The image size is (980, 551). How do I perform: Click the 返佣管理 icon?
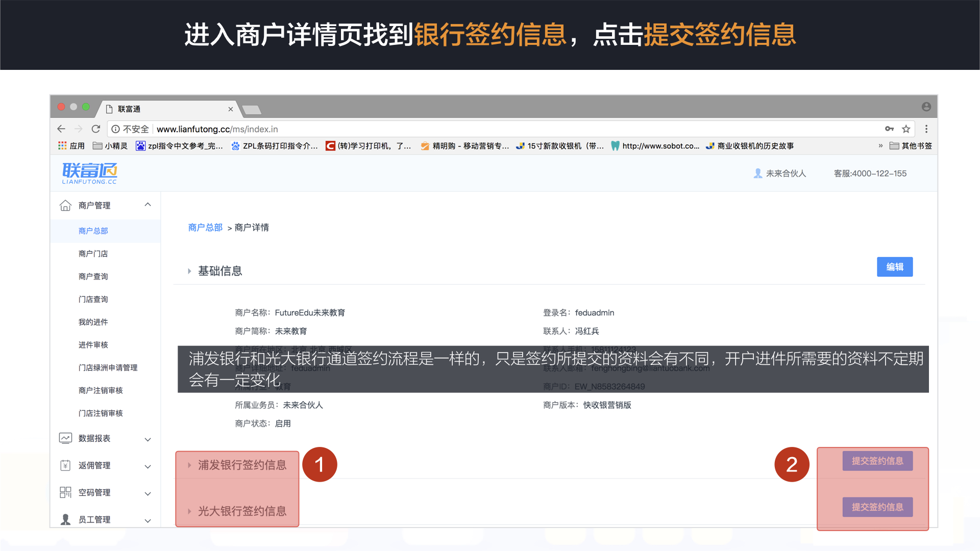(65, 465)
